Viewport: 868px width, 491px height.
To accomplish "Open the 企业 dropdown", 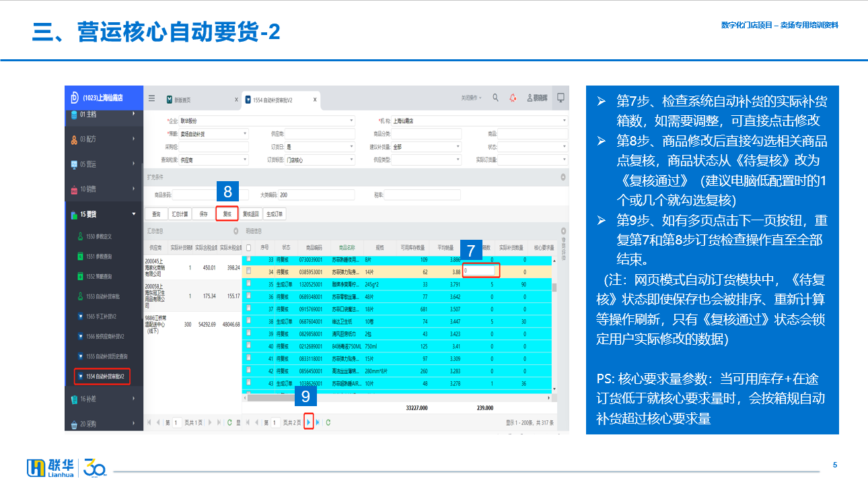I will [351, 121].
